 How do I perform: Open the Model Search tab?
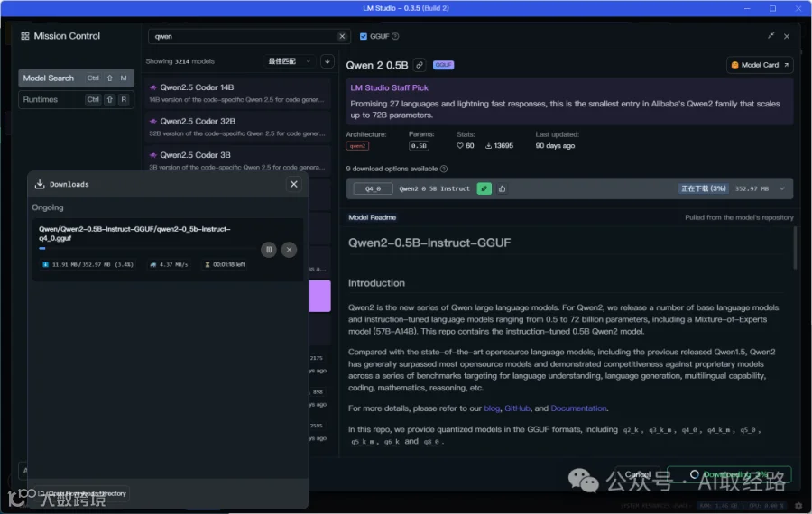pyautogui.click(x=76, y=78)
